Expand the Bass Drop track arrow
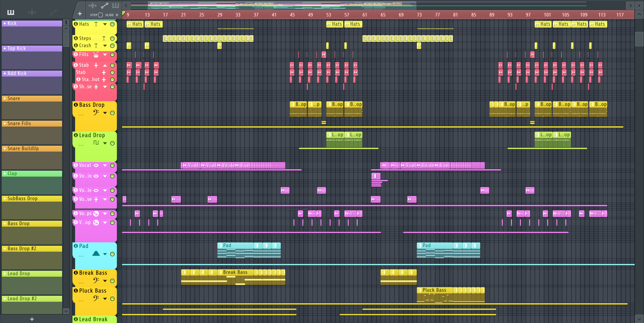 pyautogui.click(x=105, y=113)
